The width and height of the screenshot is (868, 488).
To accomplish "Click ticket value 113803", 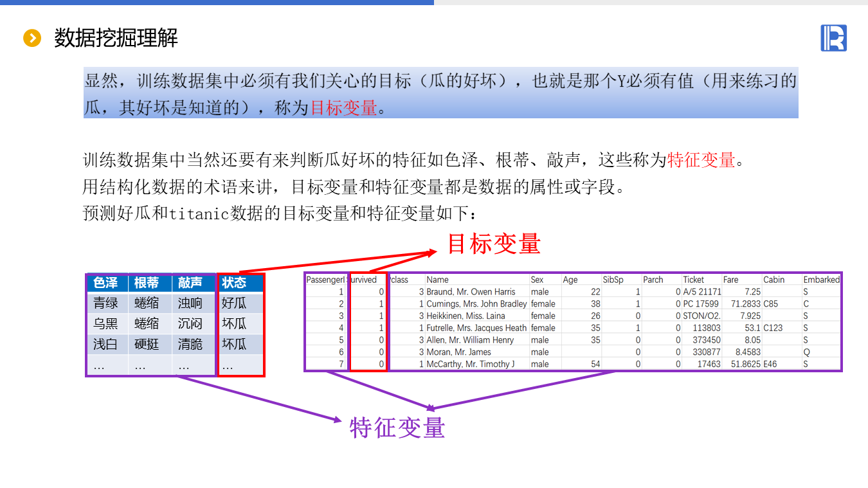I will pos(707,328).
